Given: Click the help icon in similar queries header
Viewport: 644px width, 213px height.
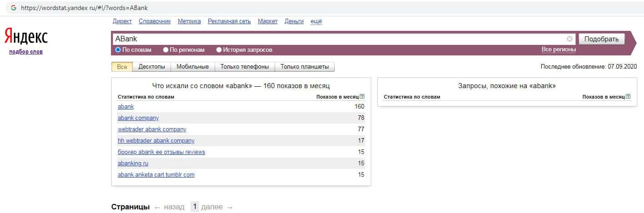Looking at the screenshot, I should [x=628, y=97].
